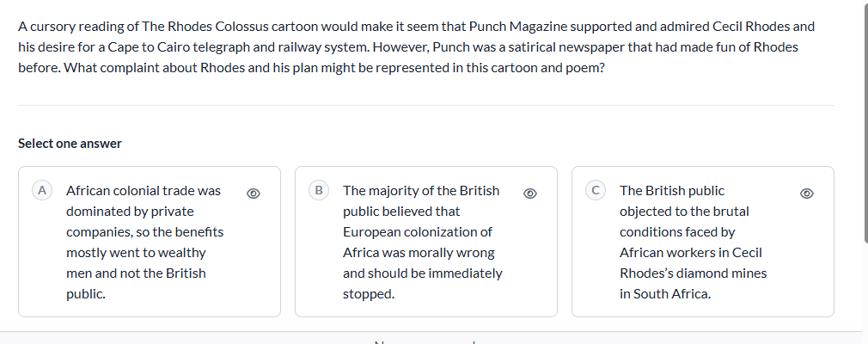Cross out answer C using its eye icon

807,193
